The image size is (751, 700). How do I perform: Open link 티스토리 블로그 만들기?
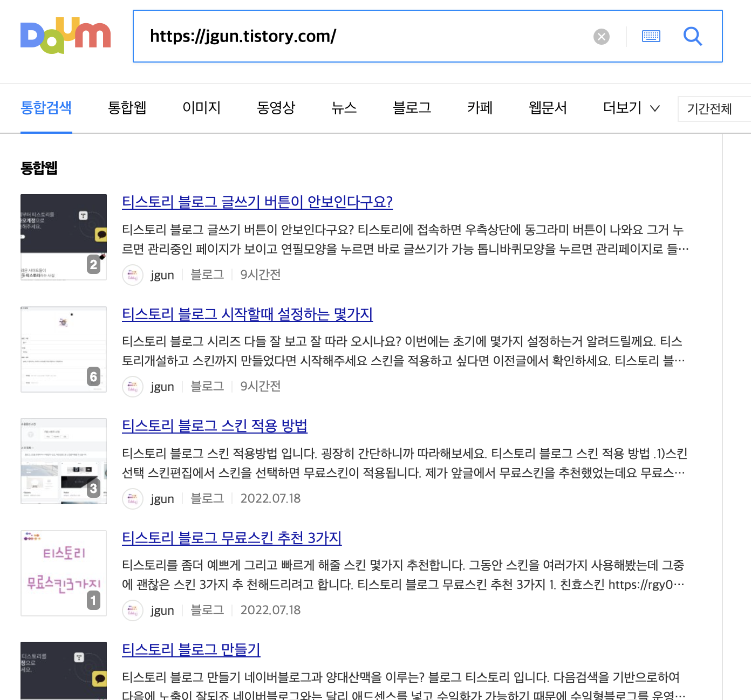coord(191,650)
